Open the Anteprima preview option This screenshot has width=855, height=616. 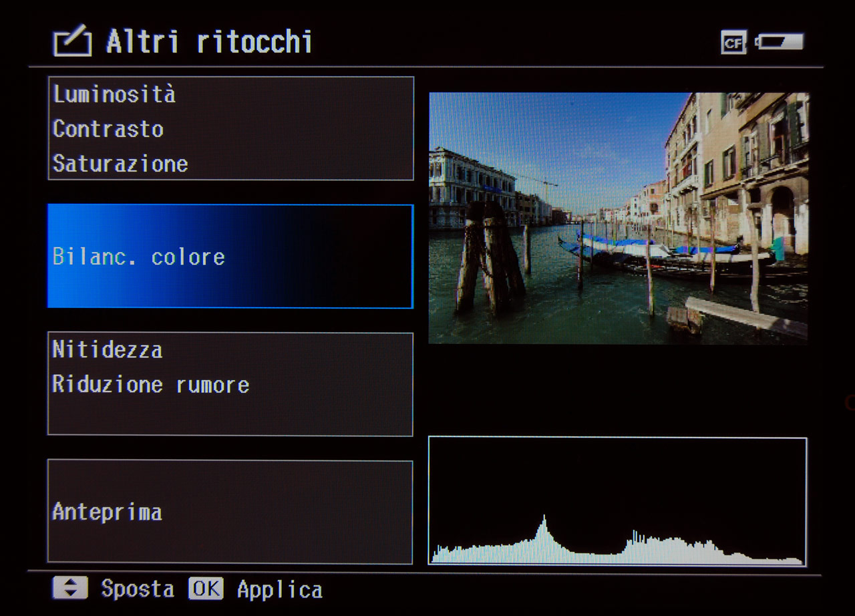tap(230, 512)
